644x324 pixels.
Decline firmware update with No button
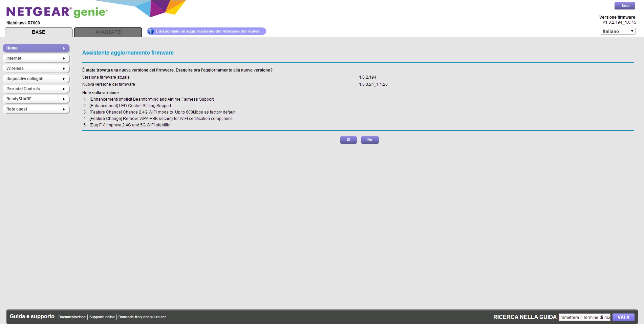pos(370,140)
